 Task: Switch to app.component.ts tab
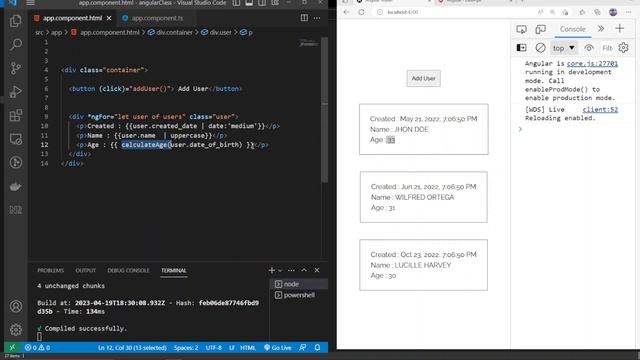tap(157, 18)
